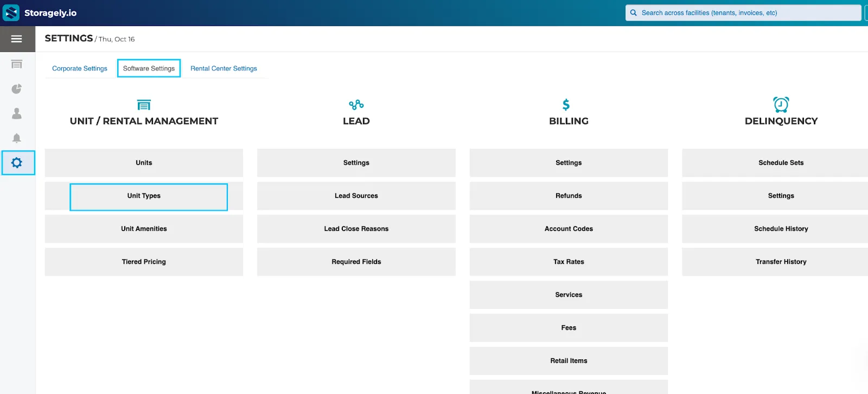Open the notifications bell icon
This screenshot has height=394, width=868.
17,138
